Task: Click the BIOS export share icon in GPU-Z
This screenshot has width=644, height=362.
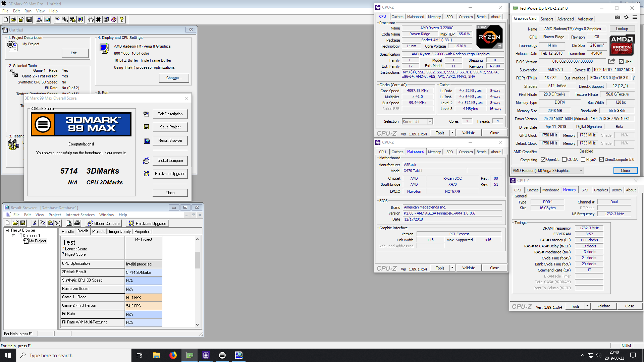Action: [x=611, y=61]
